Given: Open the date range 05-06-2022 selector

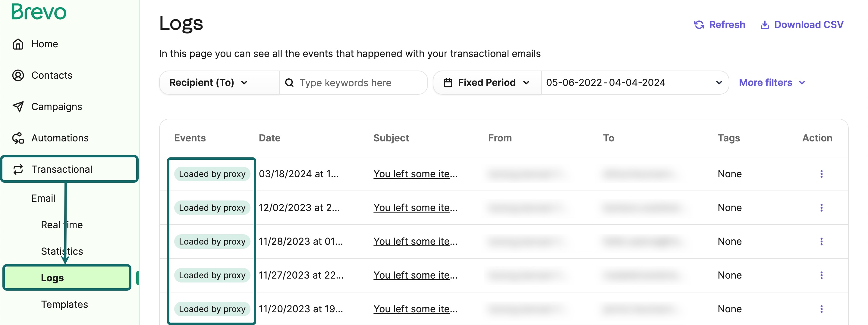Looking at the screenshot, I should point(634,83).
